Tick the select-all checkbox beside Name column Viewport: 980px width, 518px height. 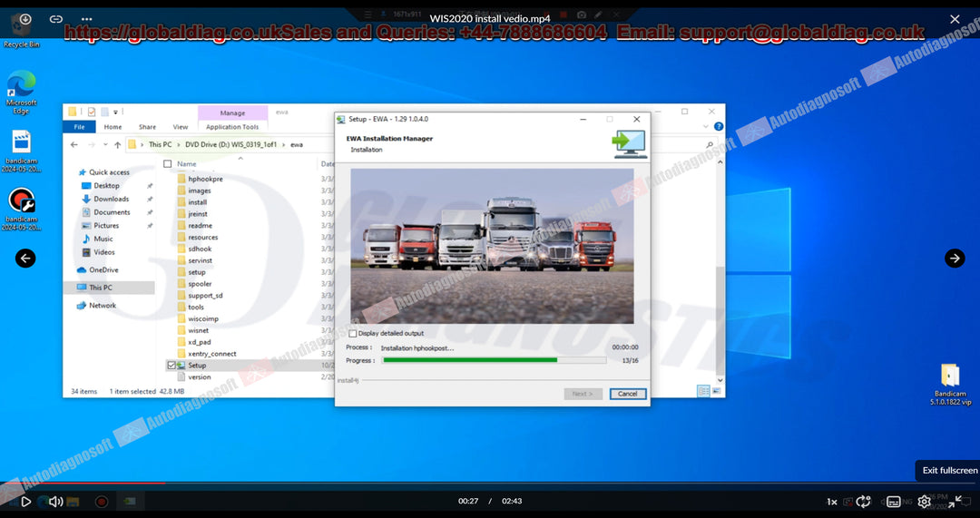tap(167, 163)
